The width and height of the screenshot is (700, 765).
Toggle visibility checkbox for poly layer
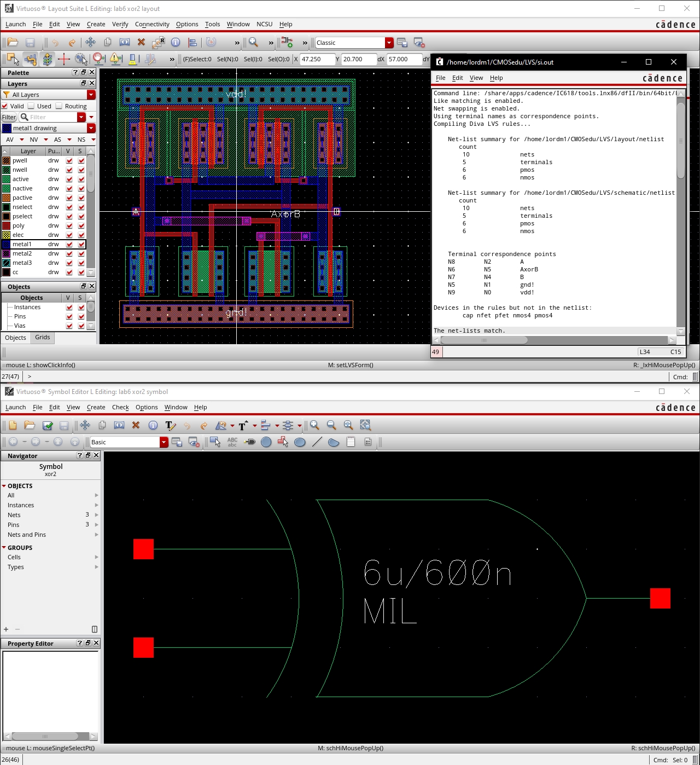click(x=69, y=225)
